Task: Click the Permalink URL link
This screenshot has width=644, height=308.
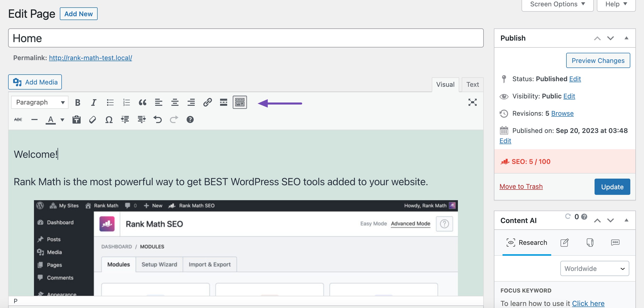Action: coord(90,57)
